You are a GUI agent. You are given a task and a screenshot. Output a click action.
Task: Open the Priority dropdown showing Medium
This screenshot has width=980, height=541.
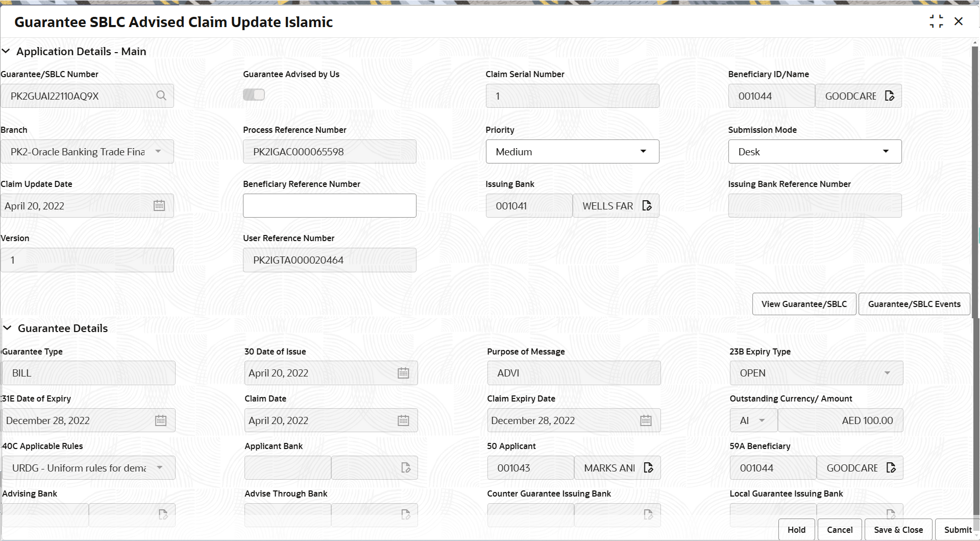[643, 151]
